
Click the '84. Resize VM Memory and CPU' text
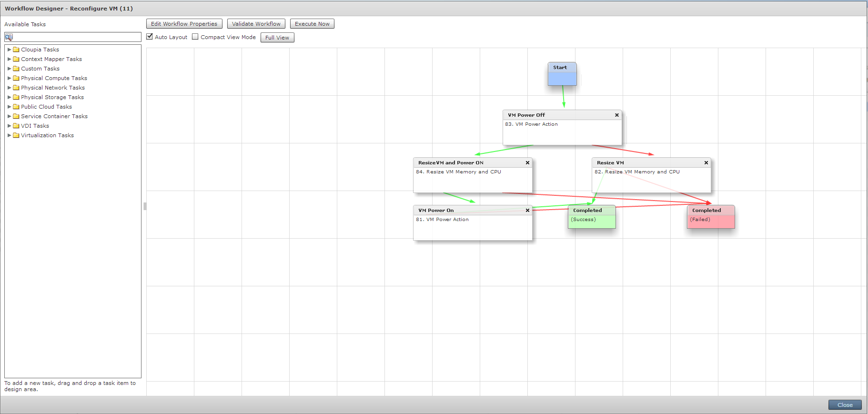[x=458, y=172]
